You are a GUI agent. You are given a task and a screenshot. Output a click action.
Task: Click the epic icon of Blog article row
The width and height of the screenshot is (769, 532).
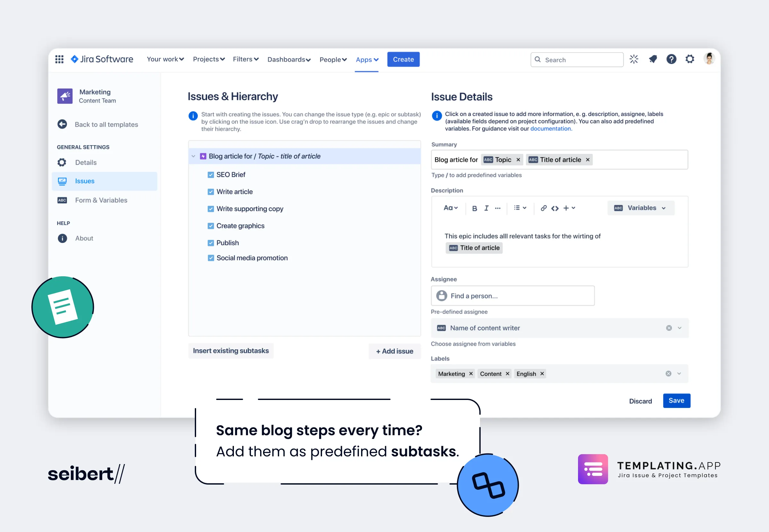203,156
